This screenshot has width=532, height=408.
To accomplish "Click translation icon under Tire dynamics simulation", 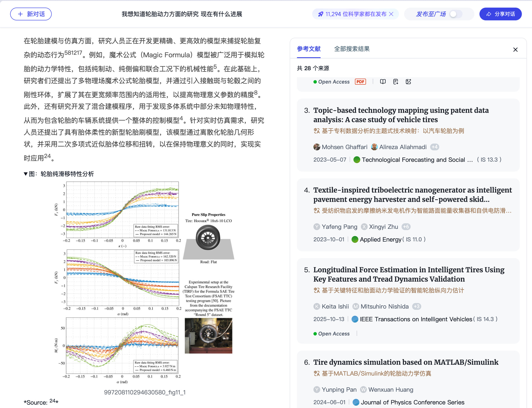I will coord(316,374).
